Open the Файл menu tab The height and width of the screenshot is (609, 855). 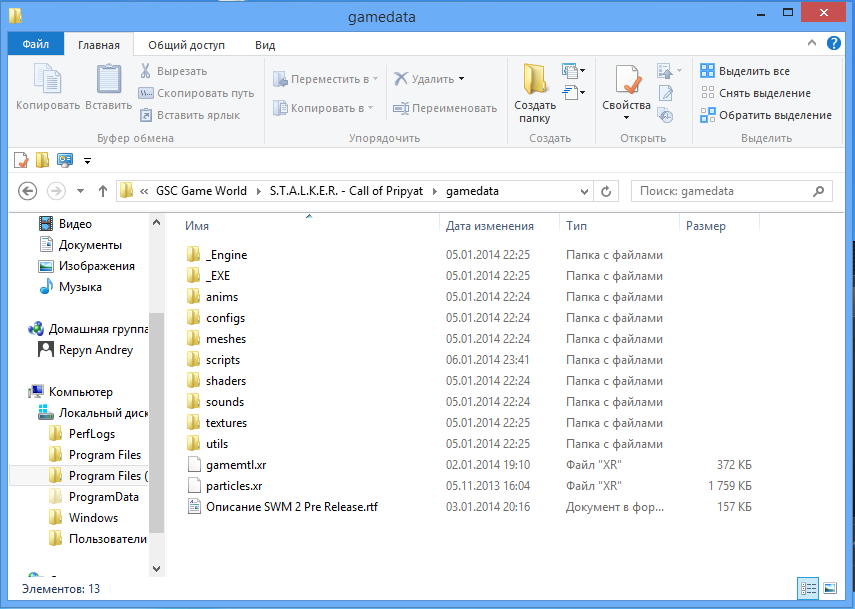pyautogui.click(x=36, y=44)
